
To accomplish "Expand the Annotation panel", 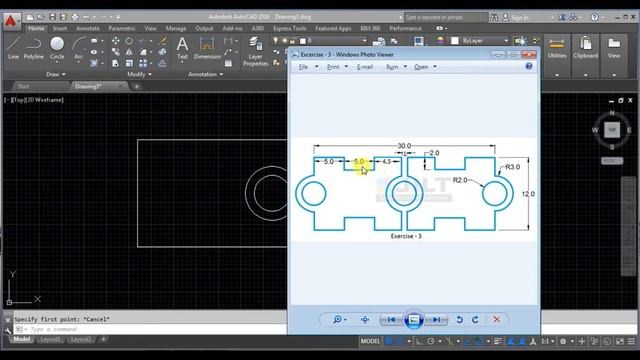I will pyautogui.click(x=205, y=74).
